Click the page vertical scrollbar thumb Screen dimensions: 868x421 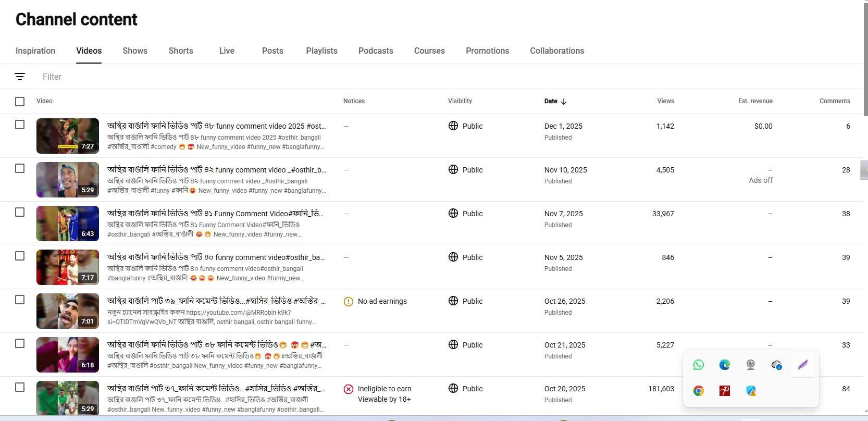pos(865,60)
